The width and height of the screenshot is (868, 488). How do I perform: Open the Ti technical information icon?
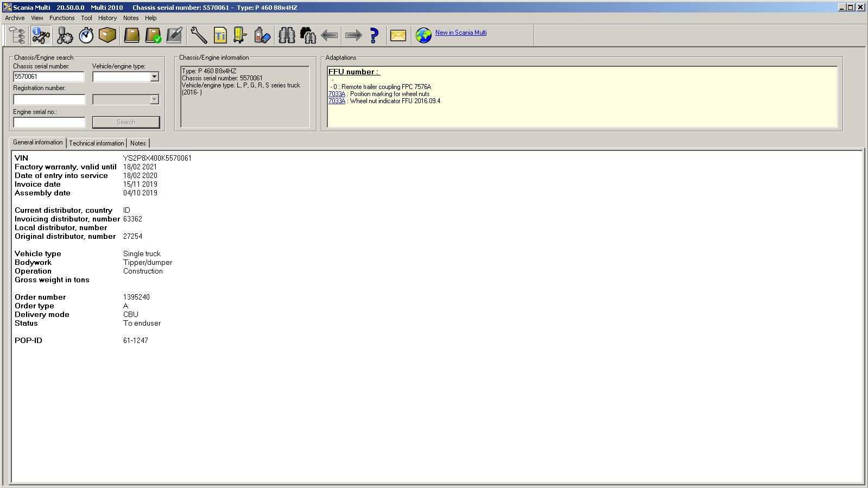[220, 36]
